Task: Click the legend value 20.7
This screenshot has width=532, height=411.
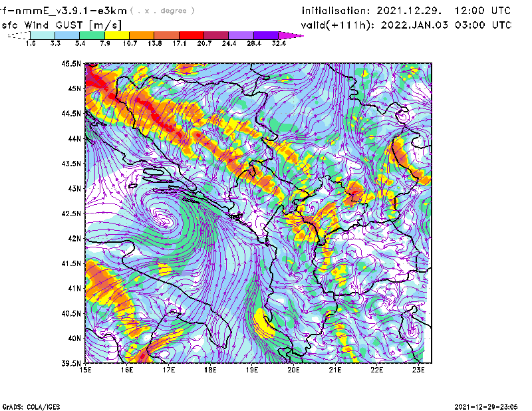Action: [204, 43]
